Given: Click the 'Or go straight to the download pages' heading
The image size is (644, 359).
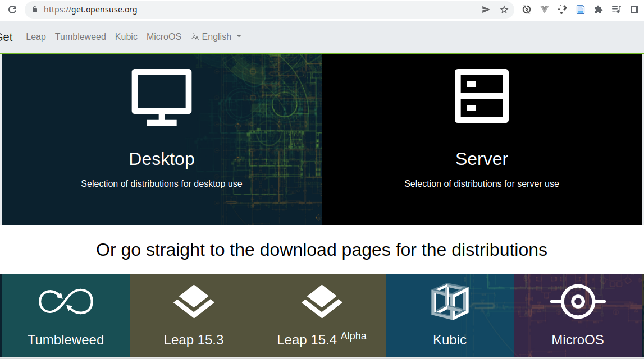Looking at the screenshot, I should point(322,250).
